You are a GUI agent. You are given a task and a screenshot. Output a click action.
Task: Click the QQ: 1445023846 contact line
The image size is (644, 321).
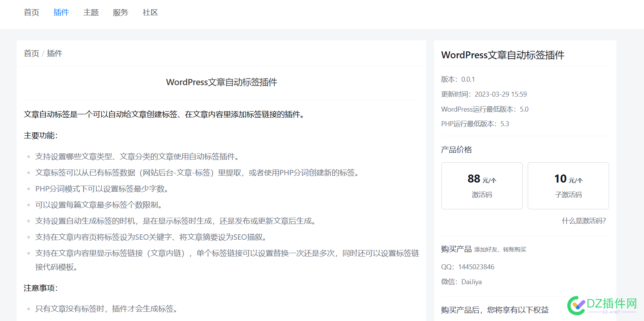coord(468,267)
